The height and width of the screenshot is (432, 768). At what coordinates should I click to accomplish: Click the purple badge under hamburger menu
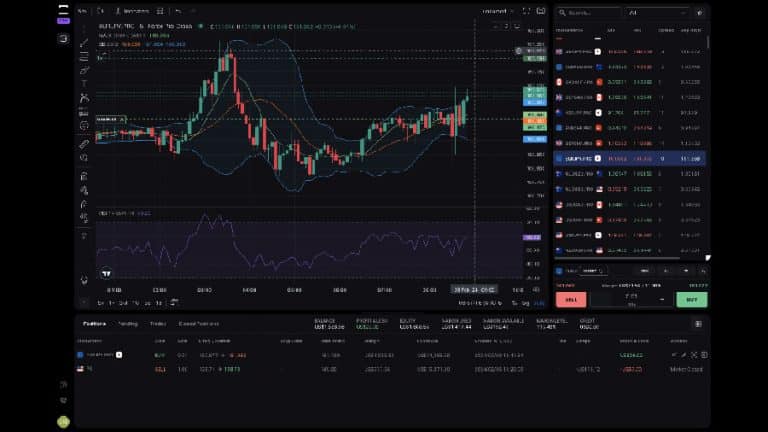pyautogui.click(x=63, y=21)
